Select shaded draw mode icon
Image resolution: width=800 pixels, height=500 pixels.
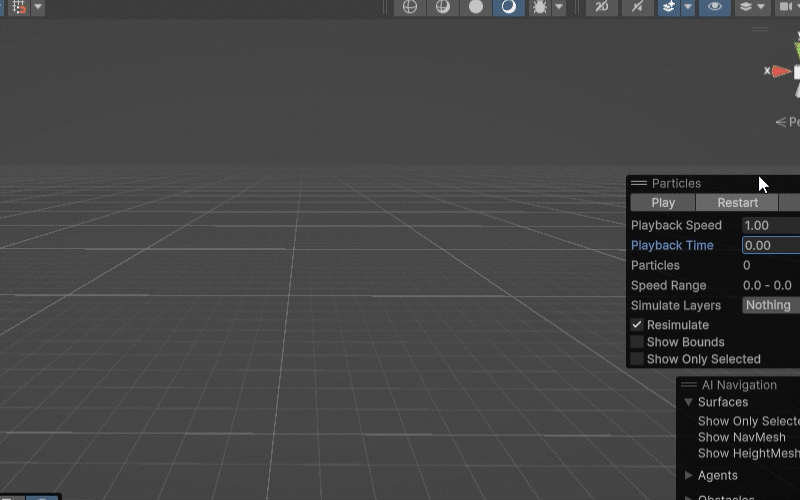point(509,6)
